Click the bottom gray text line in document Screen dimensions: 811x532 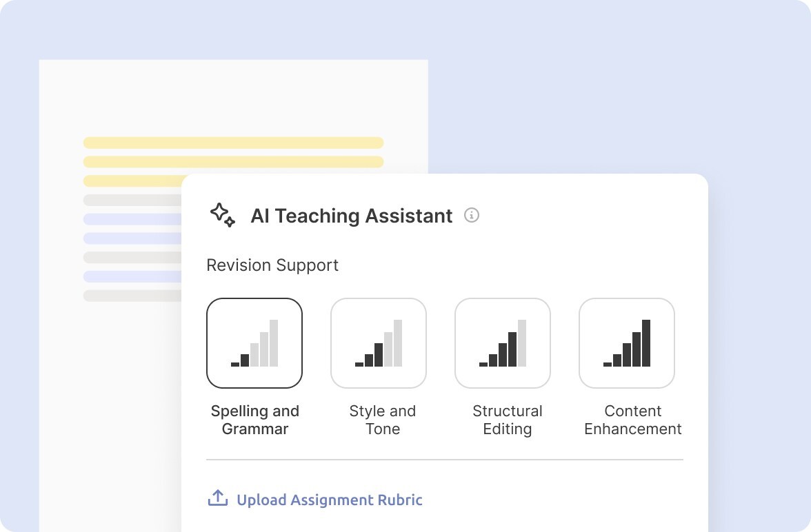click(132, 296)
